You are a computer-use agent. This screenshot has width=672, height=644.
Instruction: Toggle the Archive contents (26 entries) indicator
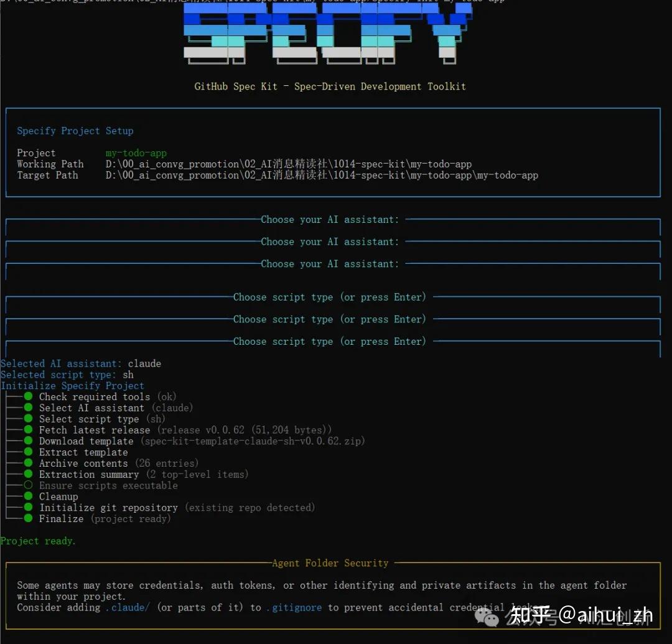pyautogui.click(x=27, y=463)
